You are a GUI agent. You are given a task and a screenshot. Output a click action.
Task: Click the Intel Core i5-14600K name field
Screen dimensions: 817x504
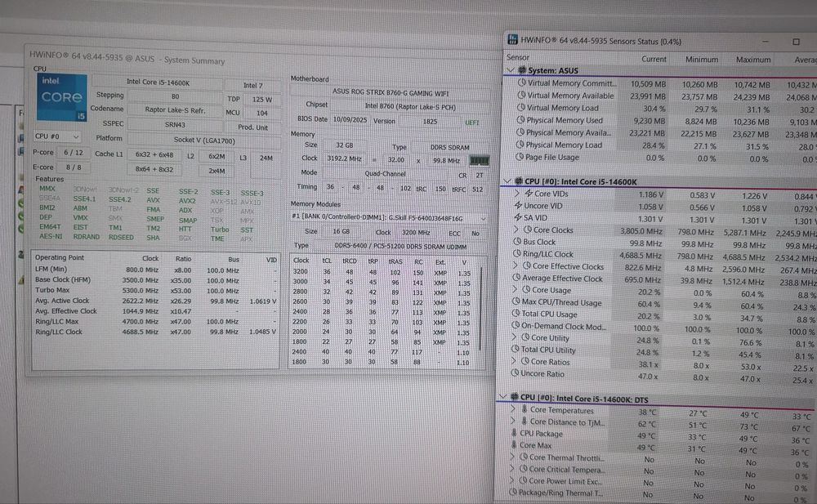coord(158,83)
